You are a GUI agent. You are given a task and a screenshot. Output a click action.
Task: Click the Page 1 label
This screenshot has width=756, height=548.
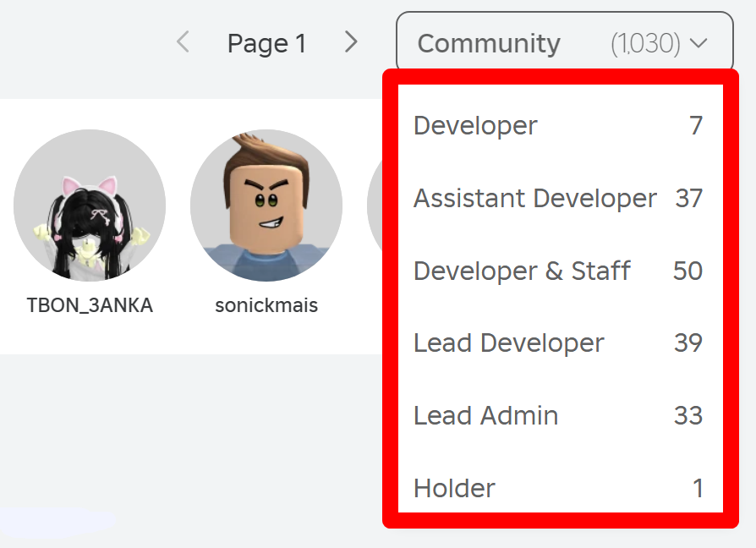pyautogui.click(x=266, y=43)
